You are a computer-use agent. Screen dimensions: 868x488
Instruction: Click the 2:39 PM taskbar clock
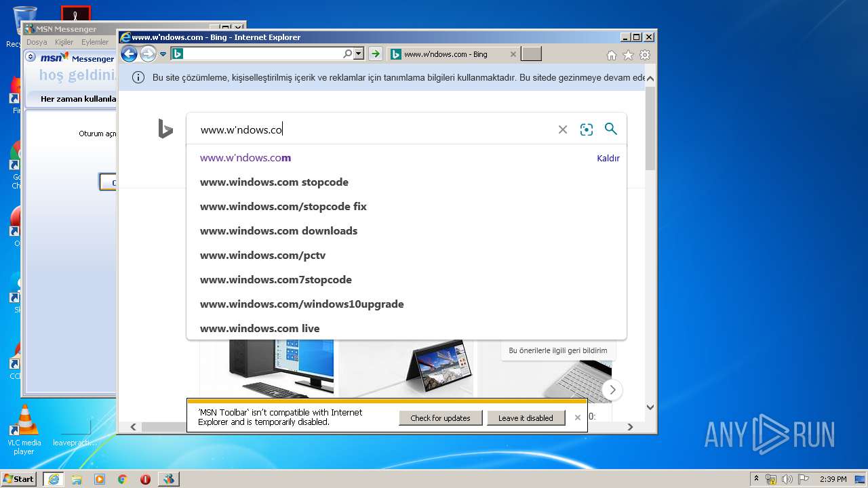[x=833, y=479]
